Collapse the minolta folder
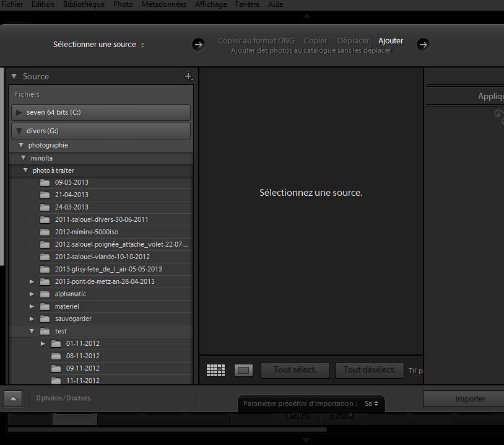The height and width of the screenshot is (445, 504). (x=23, y=157)
